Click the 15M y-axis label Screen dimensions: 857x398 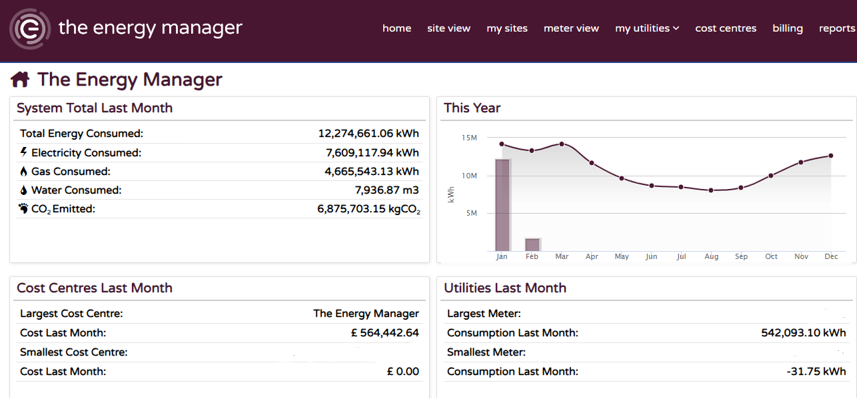[469, 138]
